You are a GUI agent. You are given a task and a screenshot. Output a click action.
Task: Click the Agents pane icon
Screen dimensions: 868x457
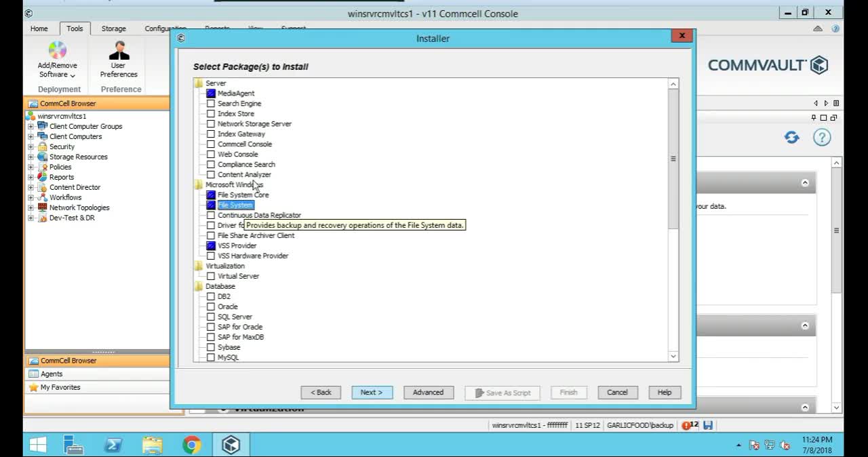tap(34, 374)
